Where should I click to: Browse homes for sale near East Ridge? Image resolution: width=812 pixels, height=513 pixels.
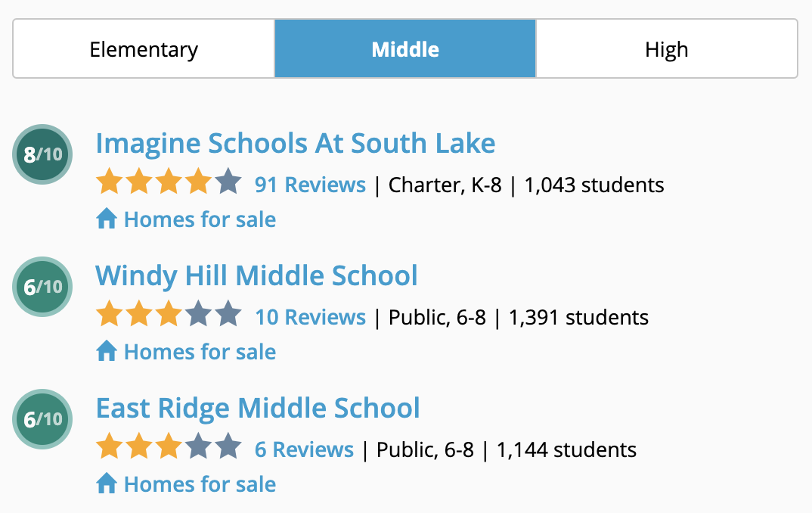coord(200,484)
